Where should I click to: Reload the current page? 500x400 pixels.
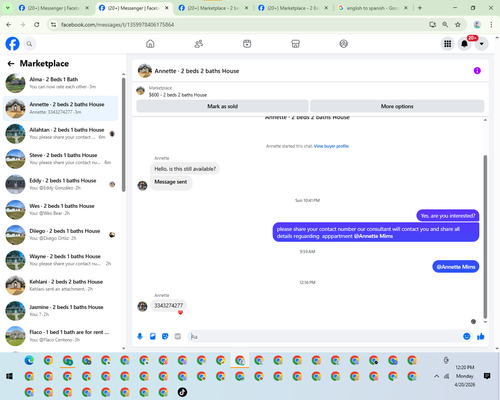[37, 24]
